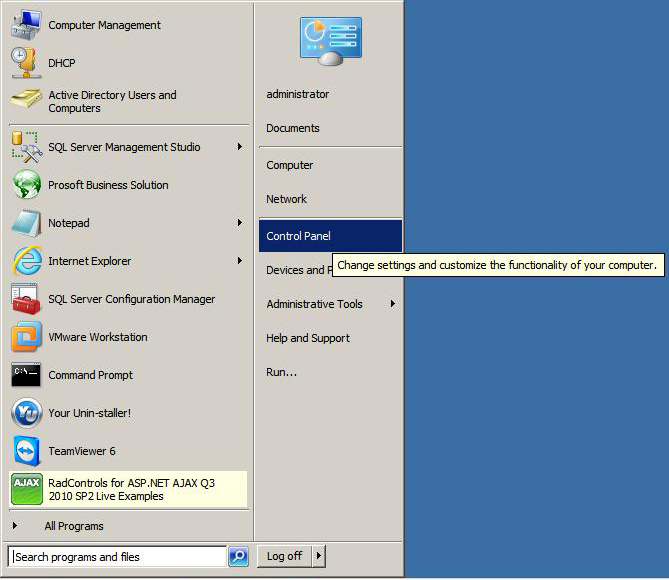This screenshot has height=580, width=669.
Task: Launch Internet Explorer icon
Action: [x=26, y=261]
